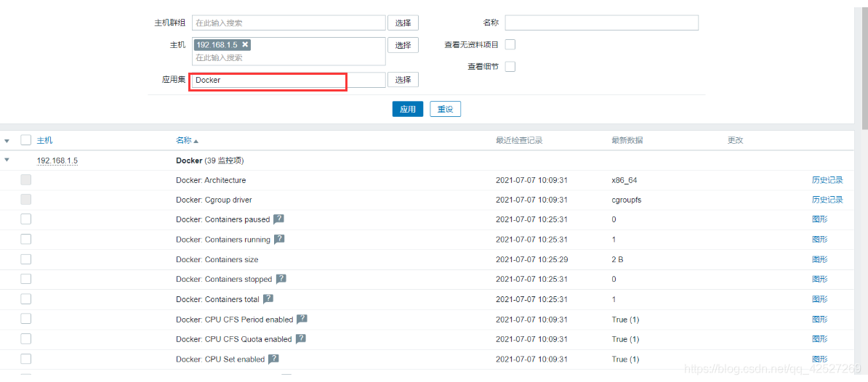Enable the 查看无资料项目 checkbox
868x382 pixels.
click(x=510, y=44)
